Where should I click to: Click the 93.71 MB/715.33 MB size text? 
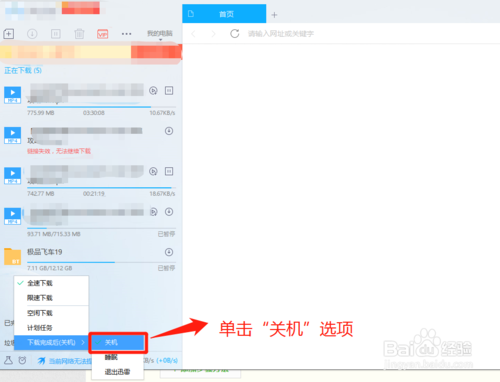54,234
